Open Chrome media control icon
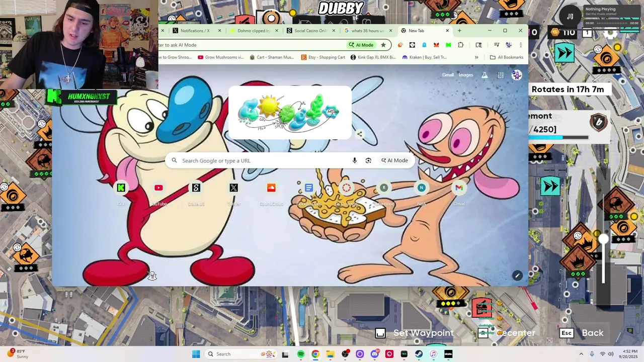This screenshot has height=362, width=644. pos(497,45)
